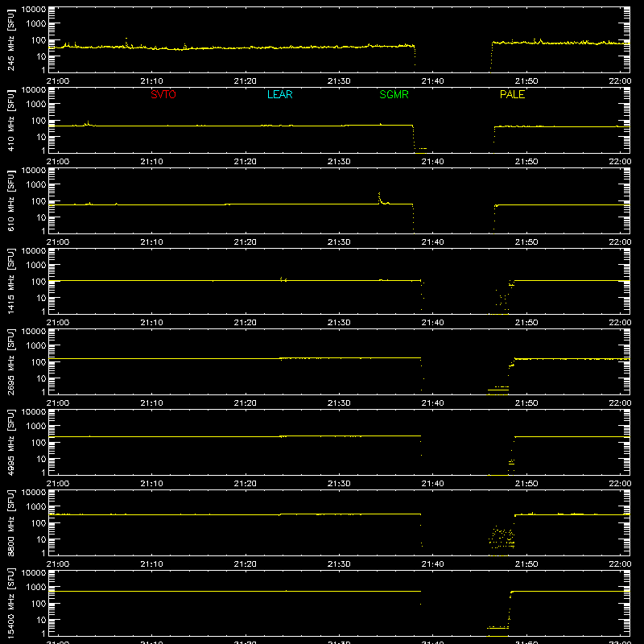
Task: Click the 100 y-axis value of 8800 MHz plot
Action: (39, 523)
